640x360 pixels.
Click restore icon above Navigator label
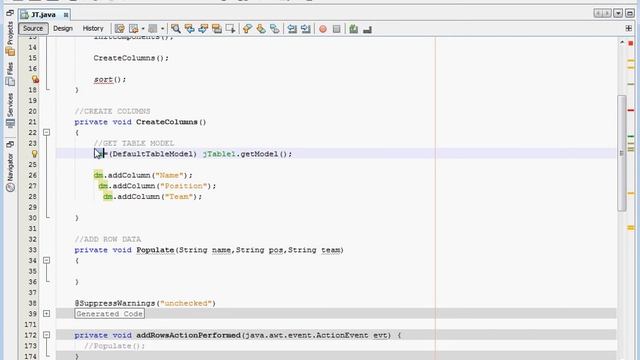click(10, 144)
